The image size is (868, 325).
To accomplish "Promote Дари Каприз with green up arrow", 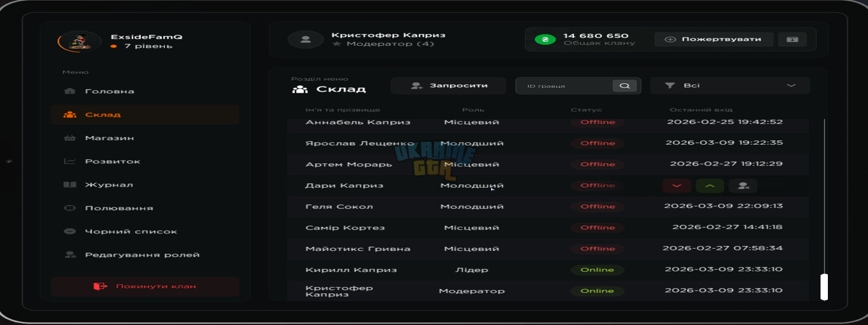I will [x=710, y=185].
